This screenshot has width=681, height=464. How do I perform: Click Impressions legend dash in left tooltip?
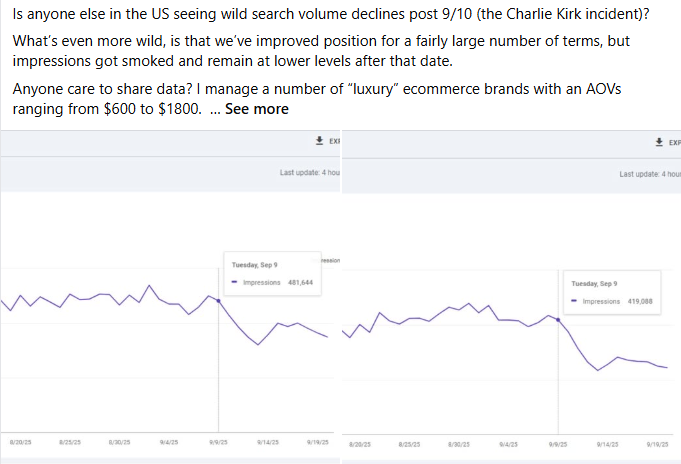coord(235,282)
